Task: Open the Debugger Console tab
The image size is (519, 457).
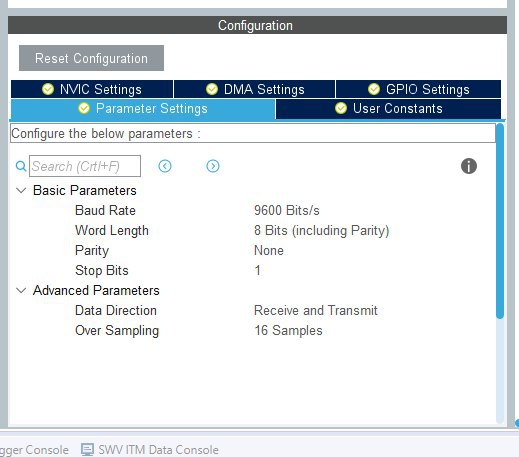Action: click(x=34, y=450)
